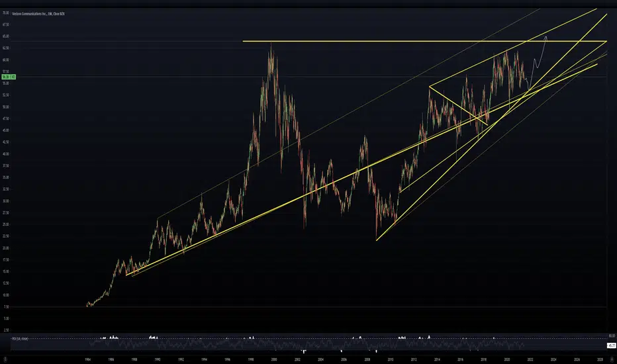Click the 10.00 price axis label
617x364 pixels.
tap(5, 295)
